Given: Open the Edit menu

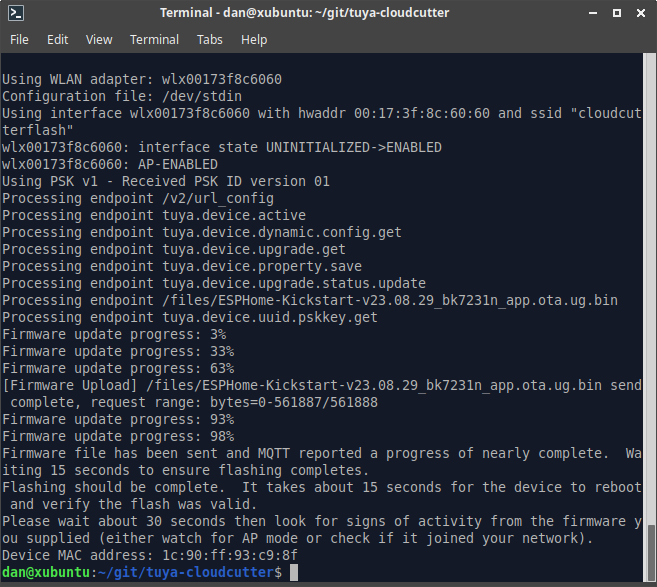Looking at the screenshot, I should coord(57,40).
